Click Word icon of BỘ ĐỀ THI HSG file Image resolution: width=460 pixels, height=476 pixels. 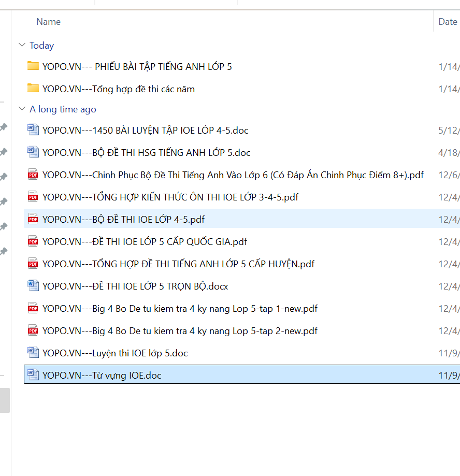(33, 152)
